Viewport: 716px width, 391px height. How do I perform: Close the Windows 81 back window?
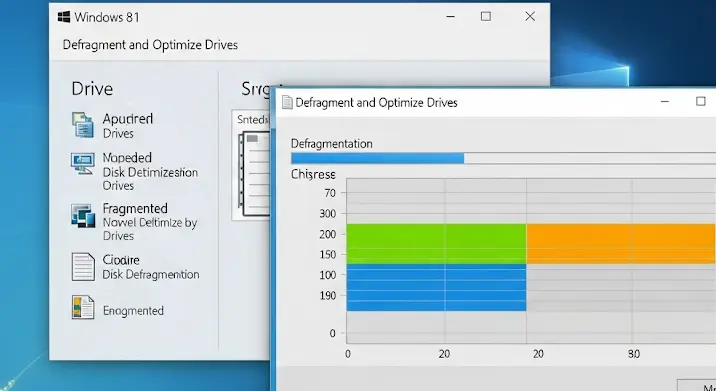530,17
